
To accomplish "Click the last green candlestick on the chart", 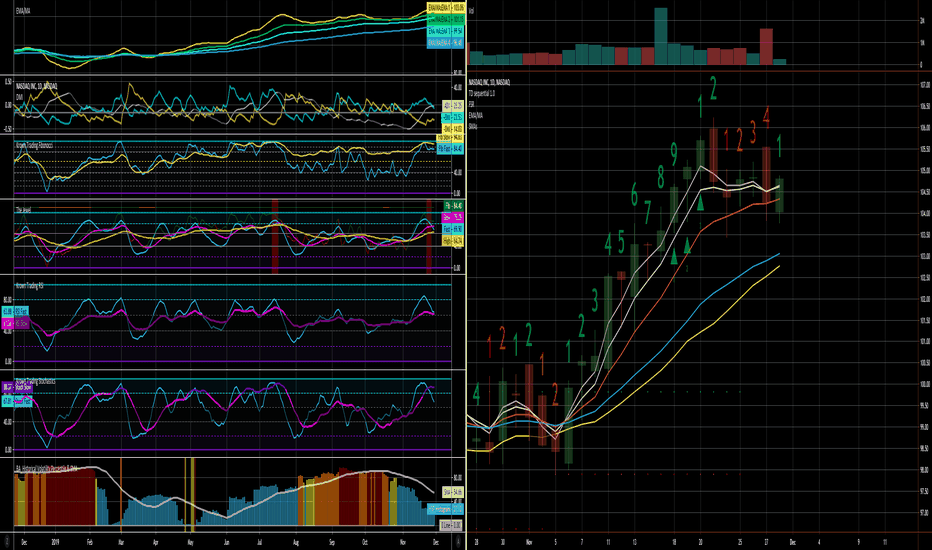I will pyautogui.click(x=779, y=195).
